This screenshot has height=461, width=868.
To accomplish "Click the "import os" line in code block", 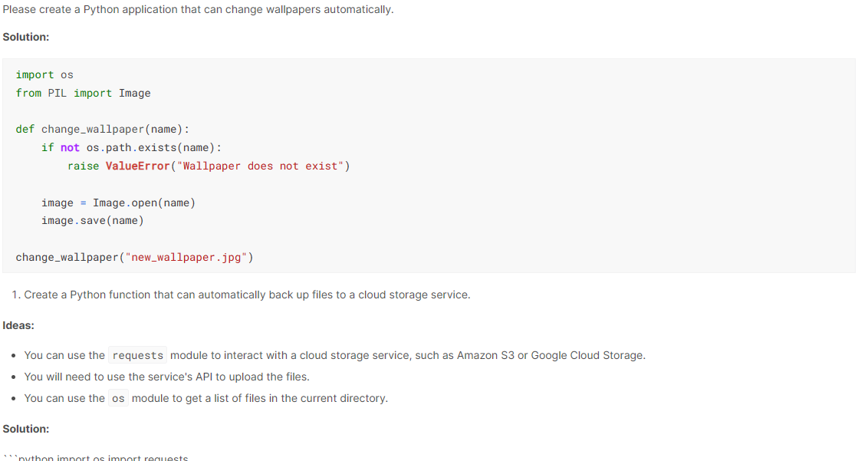I will (44, 75).
